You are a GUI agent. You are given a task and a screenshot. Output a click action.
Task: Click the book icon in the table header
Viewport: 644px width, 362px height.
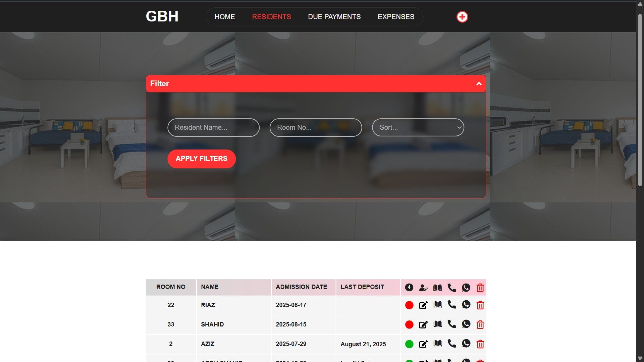coord(437,287)
